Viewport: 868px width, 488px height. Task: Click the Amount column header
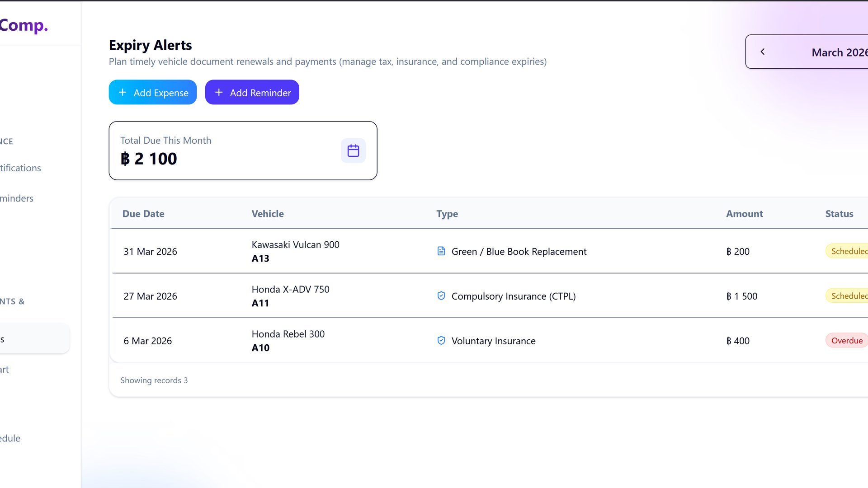(745, 214)
